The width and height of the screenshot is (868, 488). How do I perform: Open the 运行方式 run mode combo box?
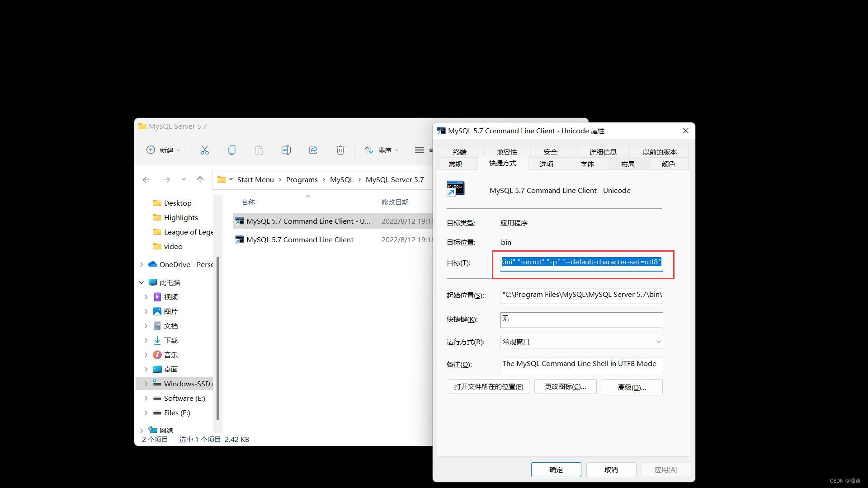pyautogui.click(x=581, y=342)
